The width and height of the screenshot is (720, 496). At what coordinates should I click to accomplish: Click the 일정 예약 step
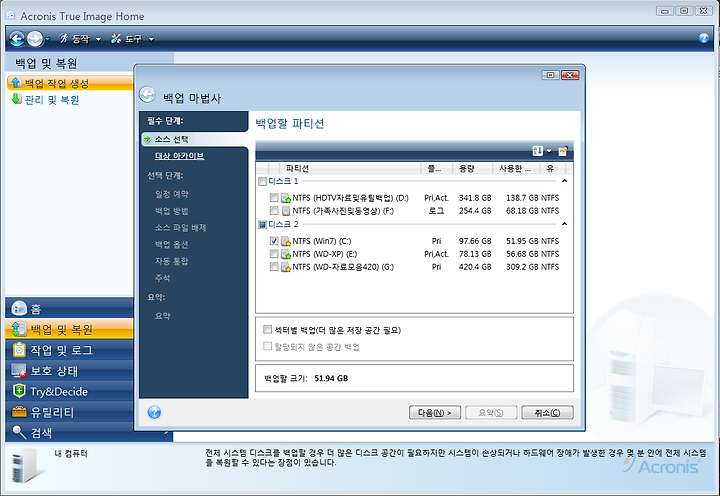(x=172, y=194)
